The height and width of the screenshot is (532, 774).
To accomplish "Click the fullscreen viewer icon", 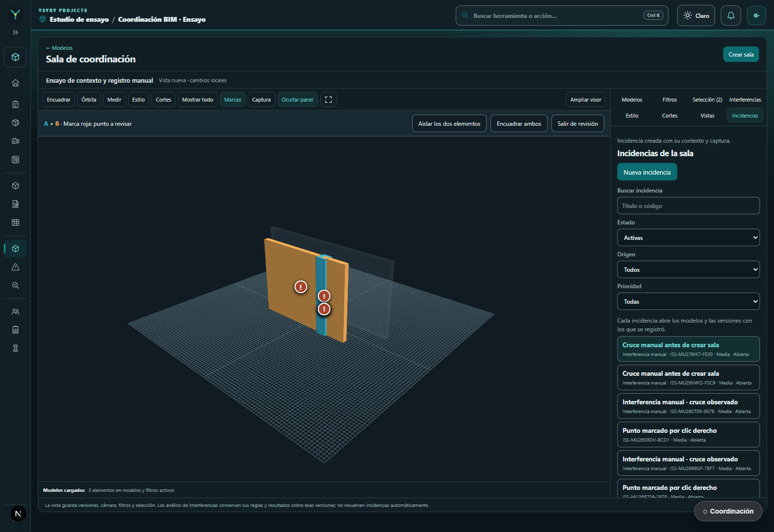I will [x=328, y=100].
